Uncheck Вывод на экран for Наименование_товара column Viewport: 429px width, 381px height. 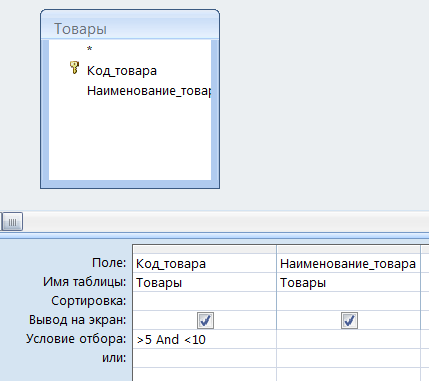[x=349, y=321]
